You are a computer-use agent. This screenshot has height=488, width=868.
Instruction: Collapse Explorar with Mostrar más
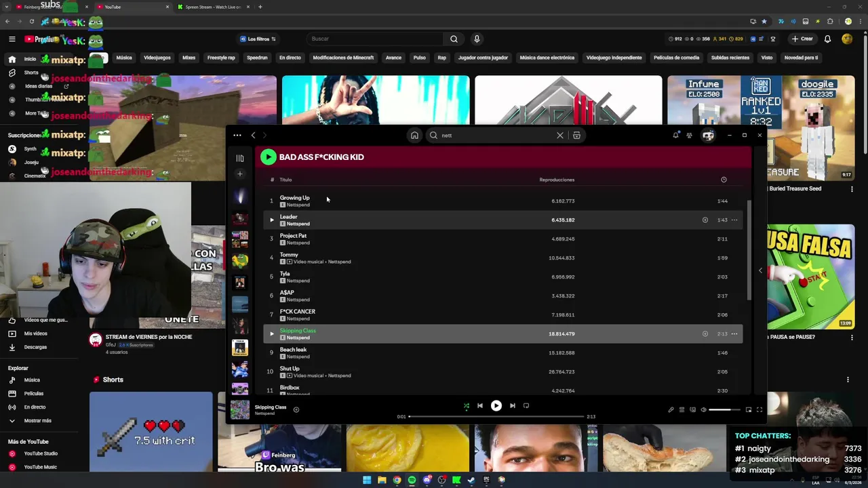click(x=37, y=420)
